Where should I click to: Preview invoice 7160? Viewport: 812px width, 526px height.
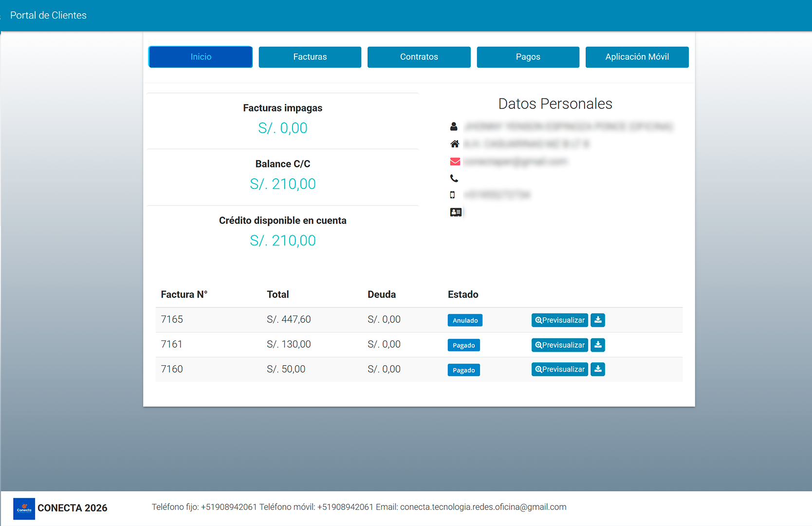pos(560,369)
